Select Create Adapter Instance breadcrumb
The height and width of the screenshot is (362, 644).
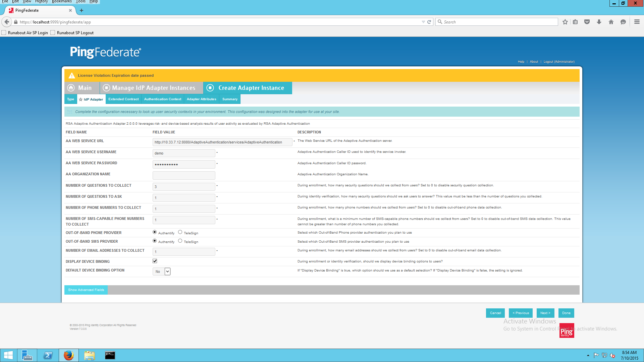248,88
